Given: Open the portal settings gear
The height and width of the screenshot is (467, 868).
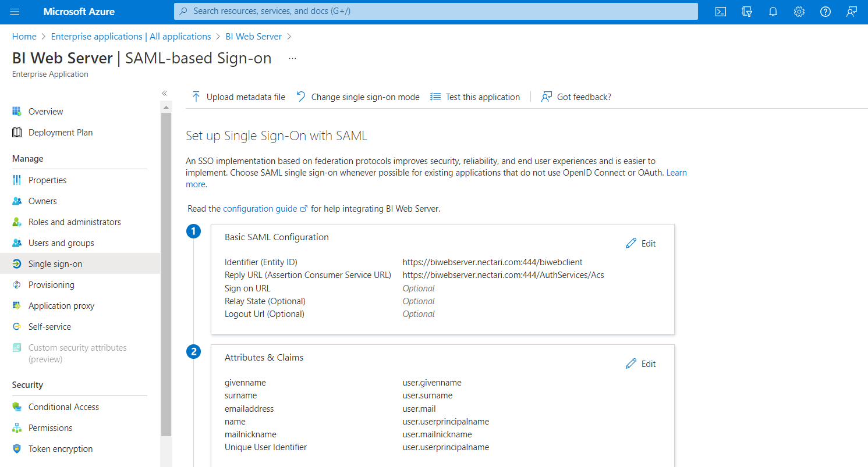Looking at the screenshot, I should pyautogui.click(x=799, y=12).
